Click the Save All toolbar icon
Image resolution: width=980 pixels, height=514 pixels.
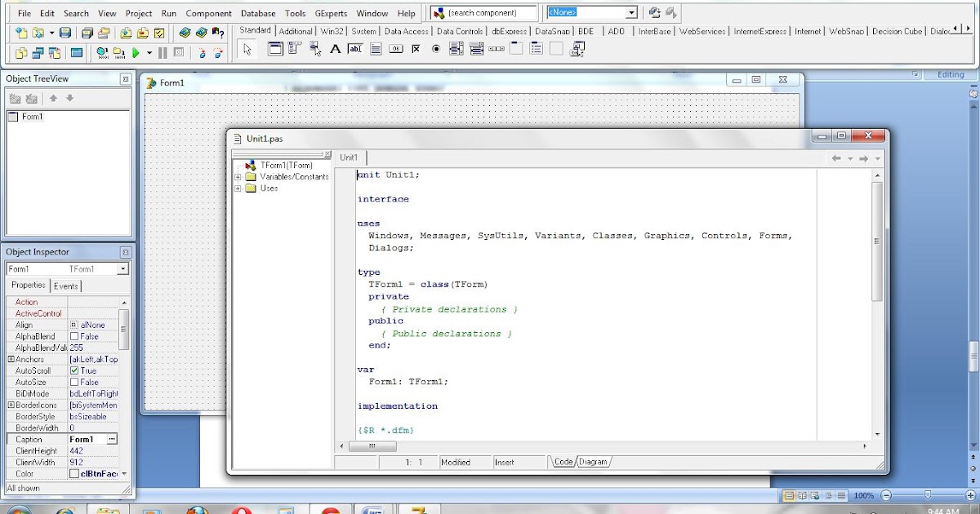coord(87,33)
